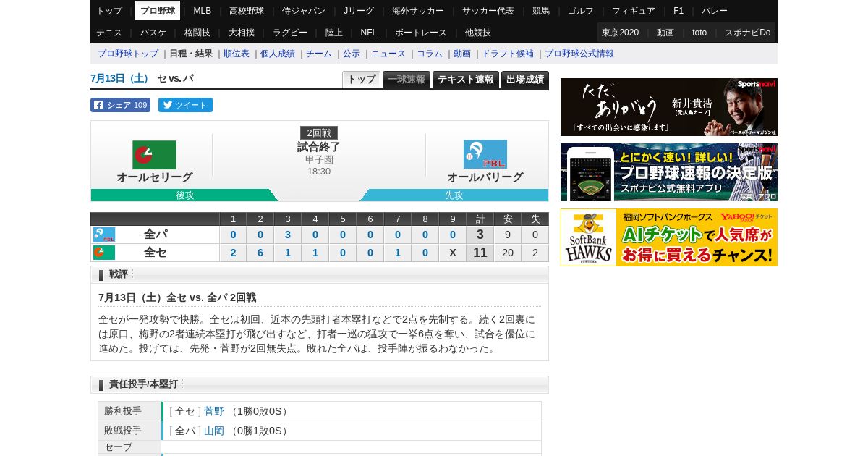Screen dimensions: 868x456
Task: Switch to the テキスト速報 tab
Action: tap(466, 80)
